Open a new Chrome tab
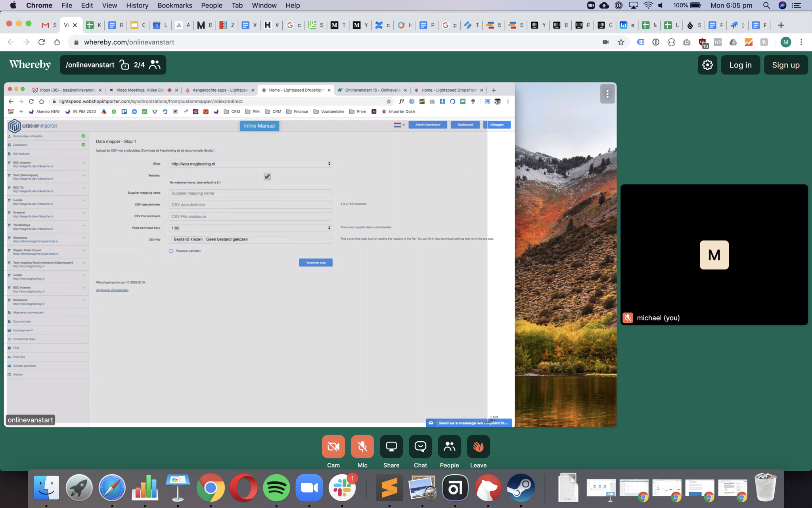812x508 pixels. [x=781, y=25]
